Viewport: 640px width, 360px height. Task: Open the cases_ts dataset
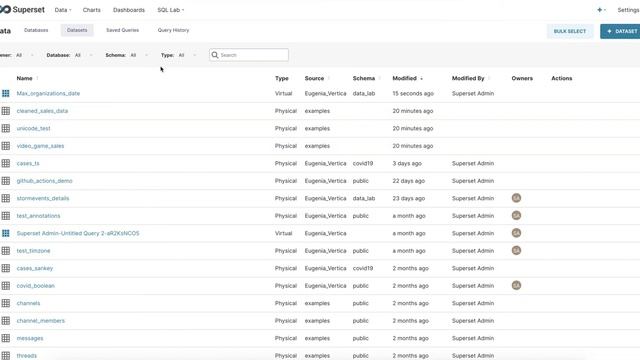click(28, 163)
